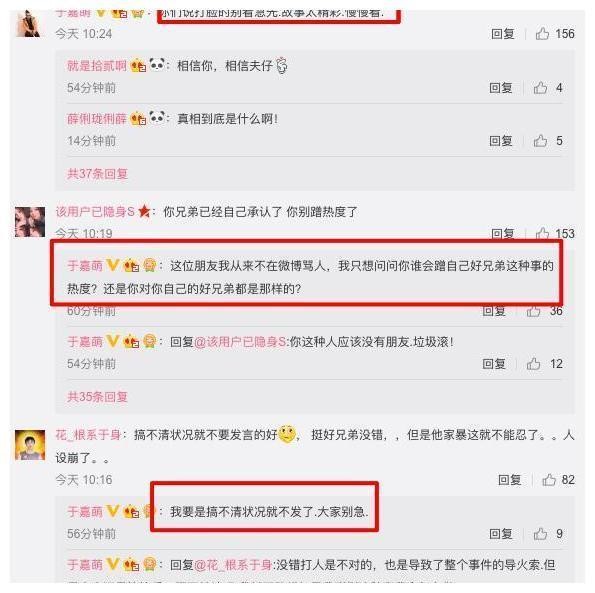
Task: Click thumbs-up on 就是拾贰啊's reply
Action: coord(540,88)
